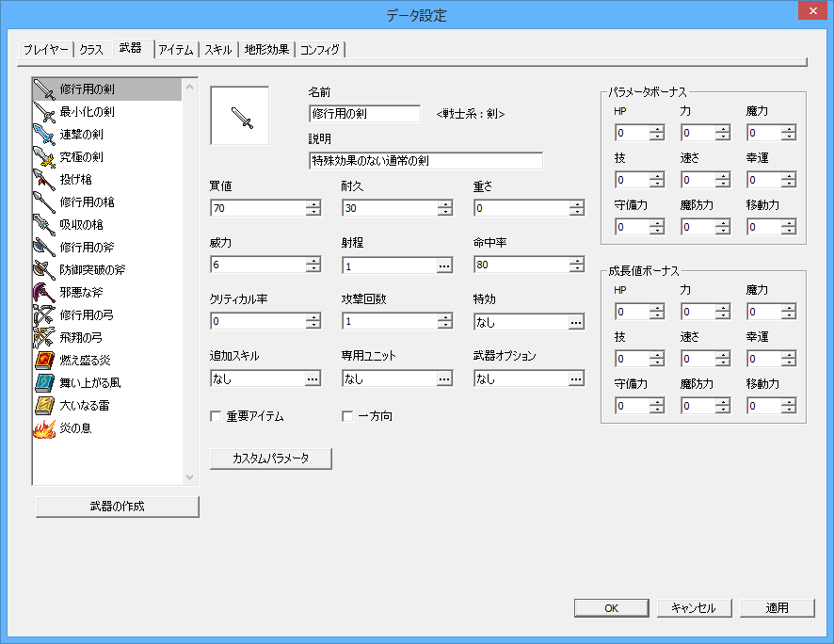Switch to the アイテム tab

click(176, 50)
